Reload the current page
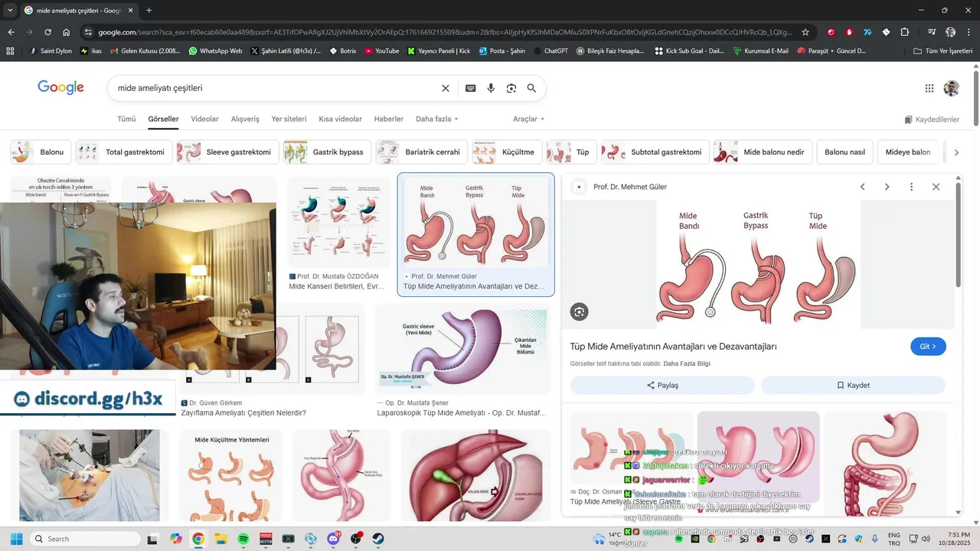The width and height of the screenshot is (980, 551). (48, 32)
